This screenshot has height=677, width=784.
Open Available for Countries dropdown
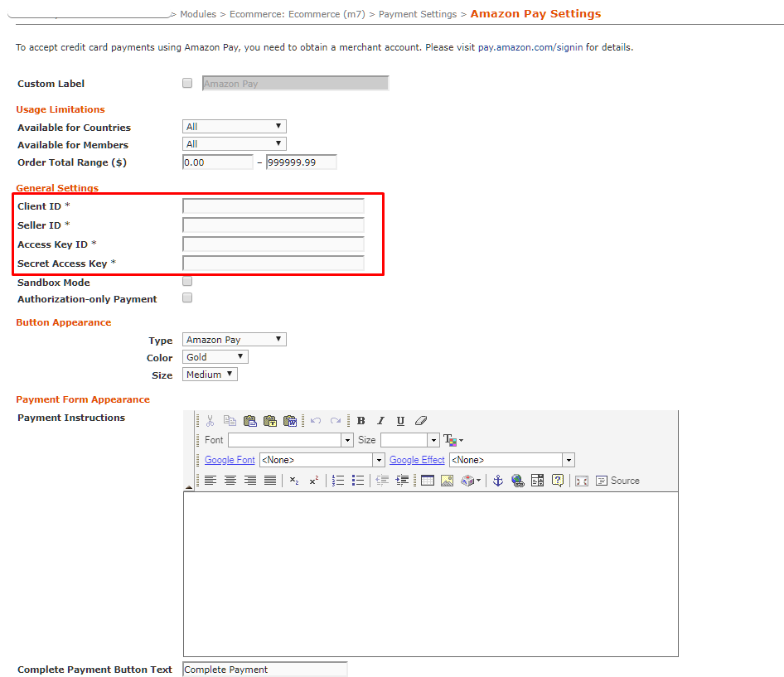(x=234, y=127)
